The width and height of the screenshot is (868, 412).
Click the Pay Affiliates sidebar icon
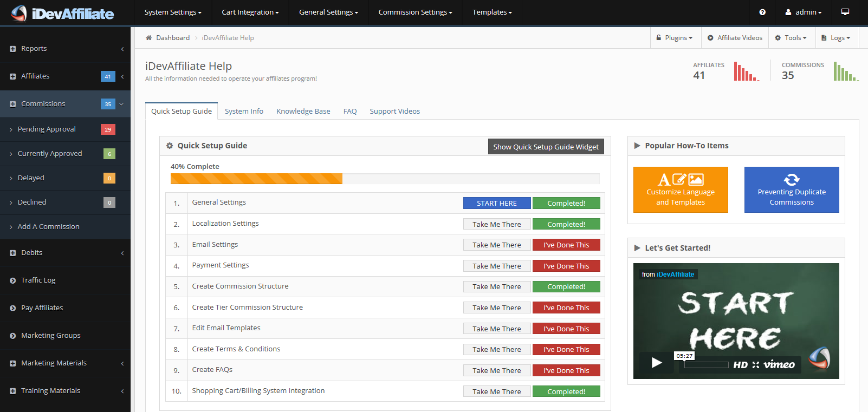(x=13, y=308)
